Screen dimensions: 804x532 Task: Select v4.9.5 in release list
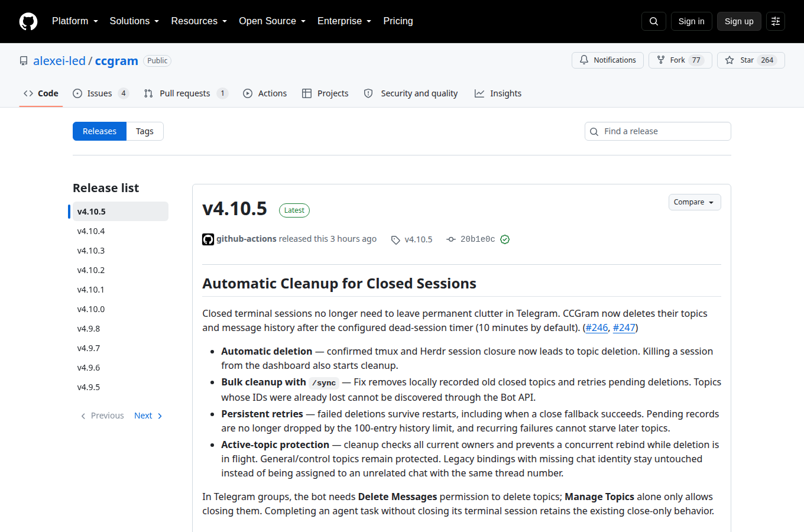point(120,387)
